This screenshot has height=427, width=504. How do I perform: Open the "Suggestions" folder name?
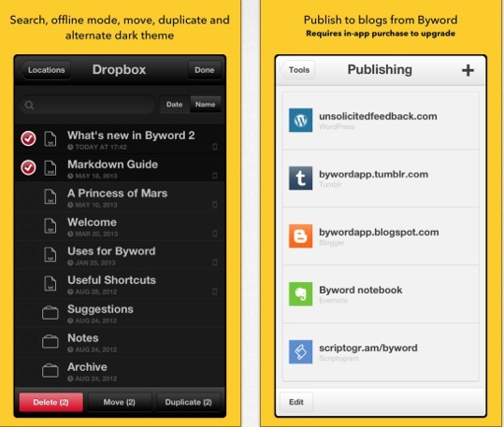(x=100, y=309)
